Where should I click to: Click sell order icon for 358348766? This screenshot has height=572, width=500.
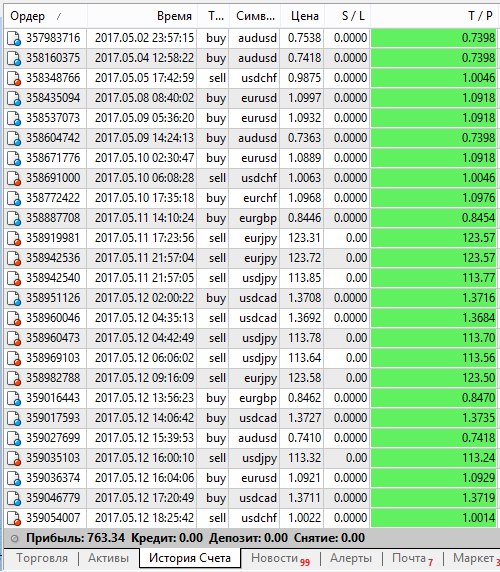pyautogui.click(x=14, y=78)
